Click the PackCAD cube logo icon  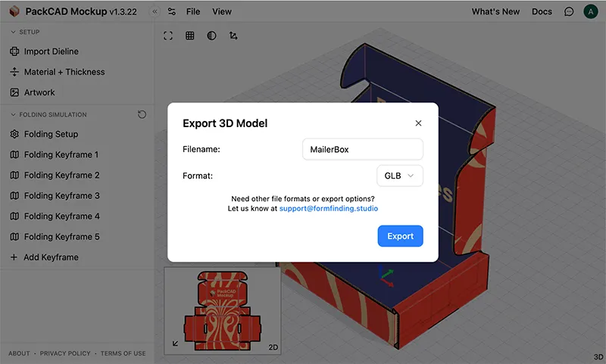click(14, 11)
